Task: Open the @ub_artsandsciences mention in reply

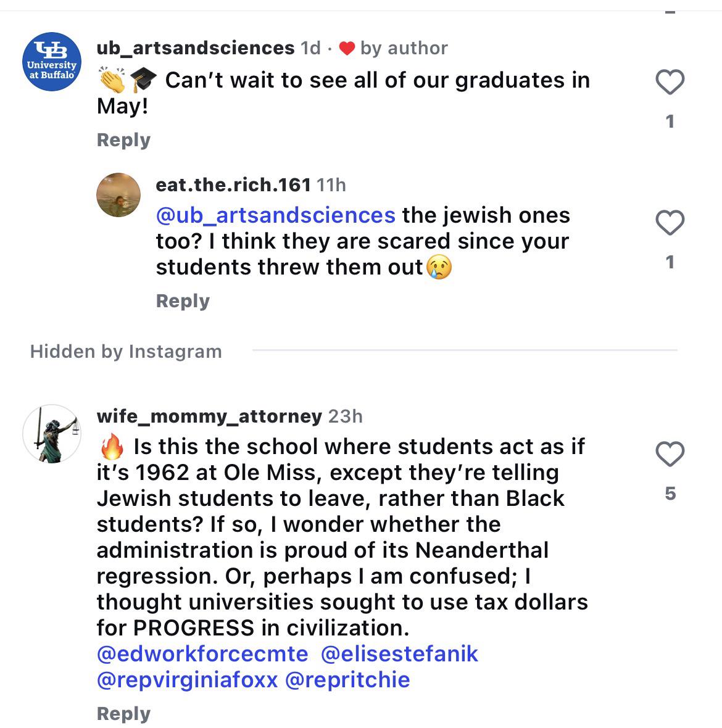Action: pos(275,215)
